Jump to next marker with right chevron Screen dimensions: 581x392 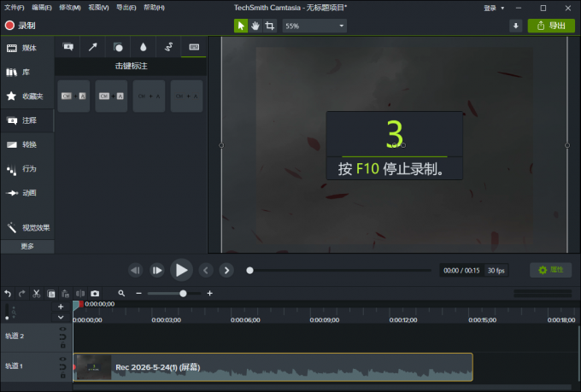226,271
